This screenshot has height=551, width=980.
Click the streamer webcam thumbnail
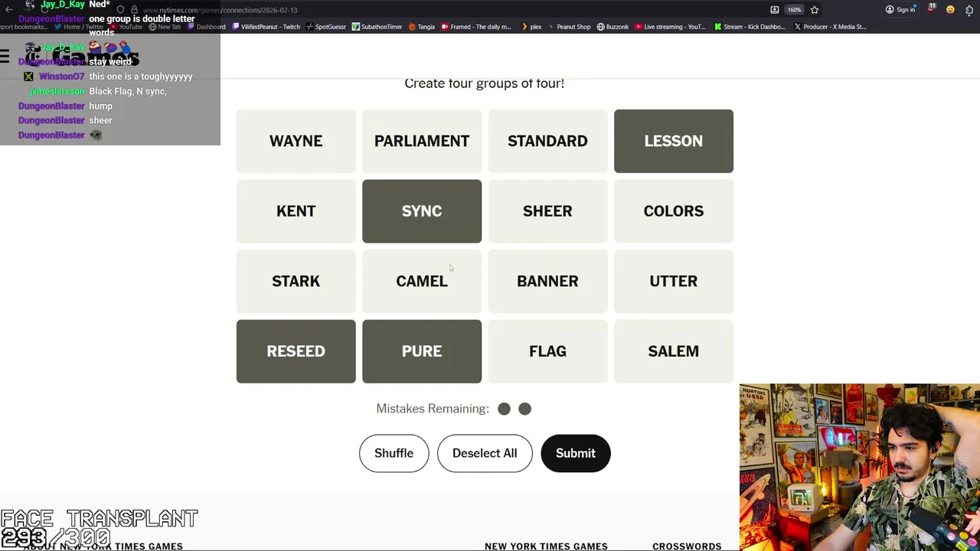coord(860,468)
